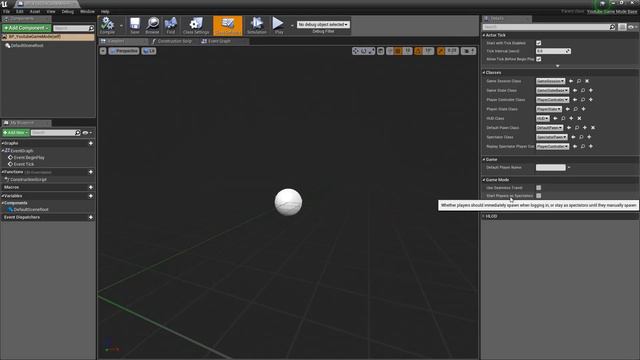Image resolution: width=640 pixels, height=360 pixels.
Task: Save the blueprint with the Save icon
Action: [135, 25]
